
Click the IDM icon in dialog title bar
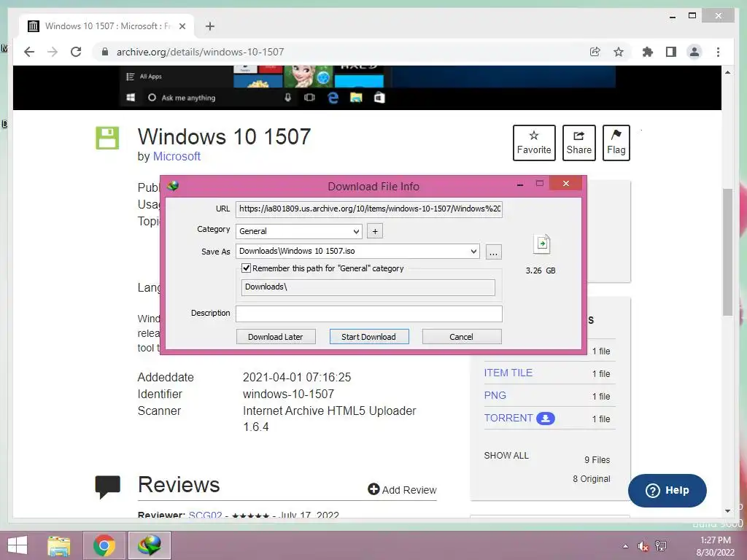[173, 186]
